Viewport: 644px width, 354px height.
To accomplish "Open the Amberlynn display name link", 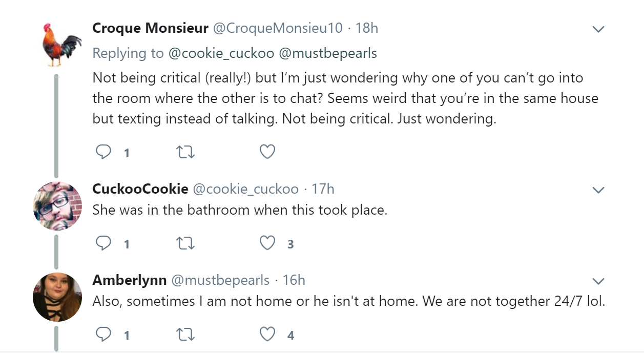I will click(x=130, y=280).
